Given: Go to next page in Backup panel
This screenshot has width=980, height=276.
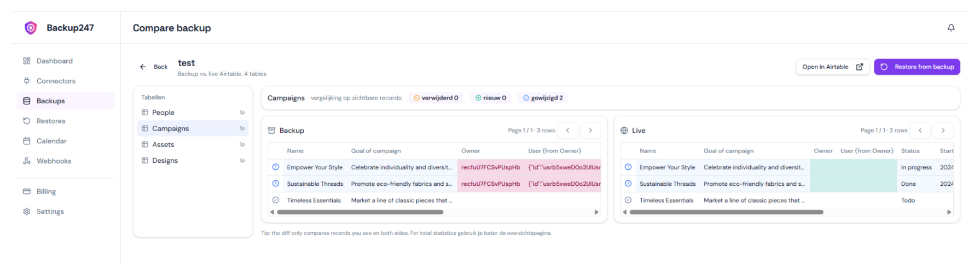Looking at the screenshot, I should [590, 130].
